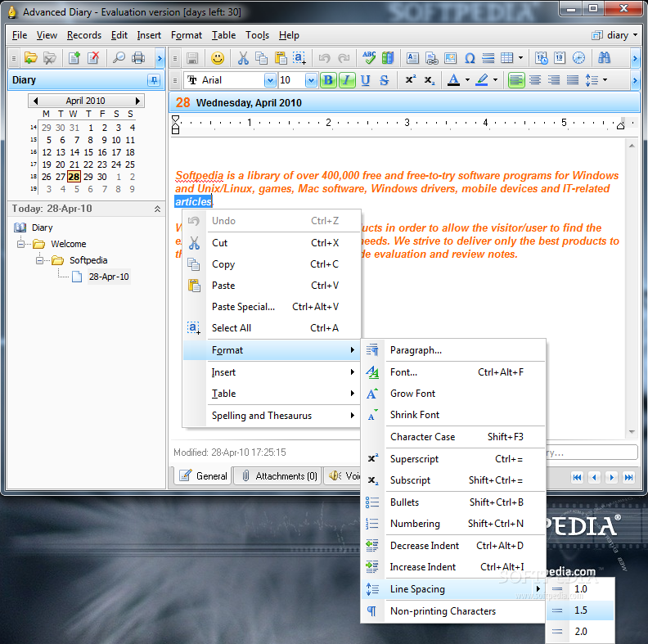
Task: Collapse the Welcome folder tree node
Action: coord(20,244)
